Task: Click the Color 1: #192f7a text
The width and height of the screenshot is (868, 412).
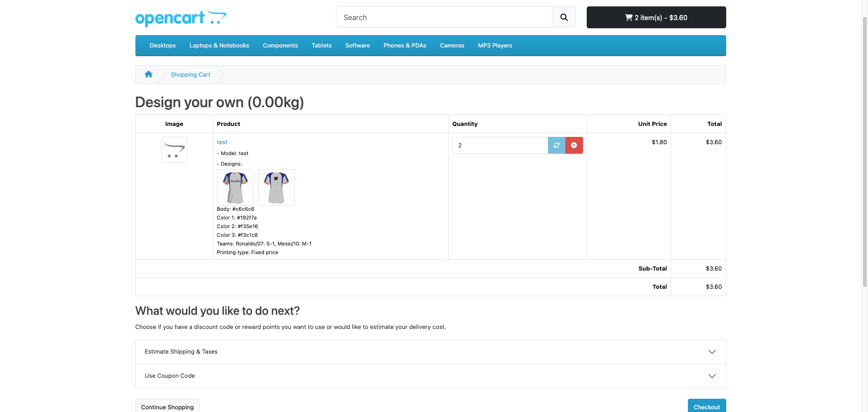Action: (x=237, y=218)
